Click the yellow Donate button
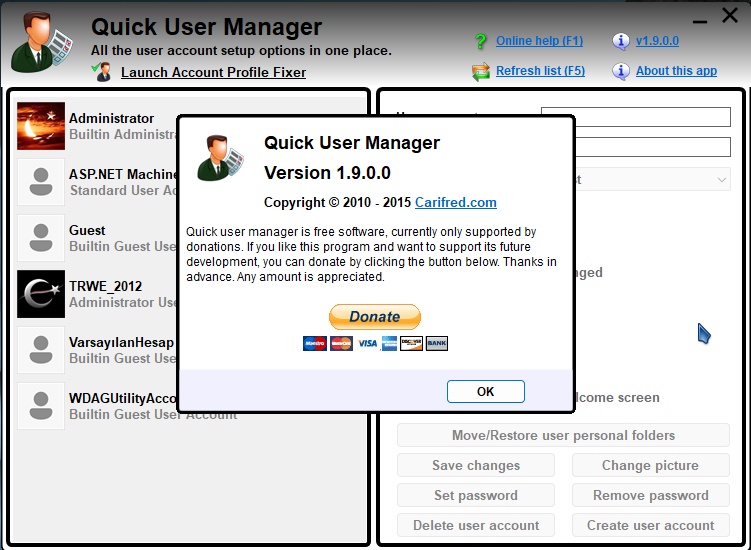 [375, 317]
